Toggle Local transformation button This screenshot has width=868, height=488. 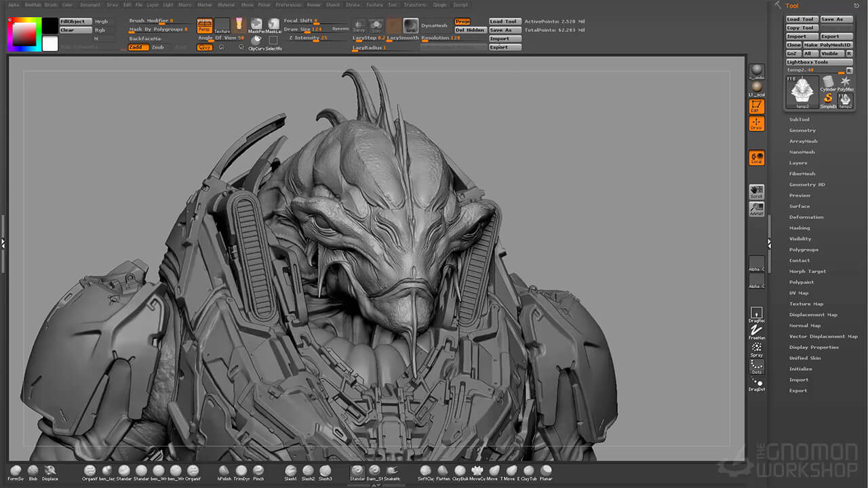coord(756,157)
